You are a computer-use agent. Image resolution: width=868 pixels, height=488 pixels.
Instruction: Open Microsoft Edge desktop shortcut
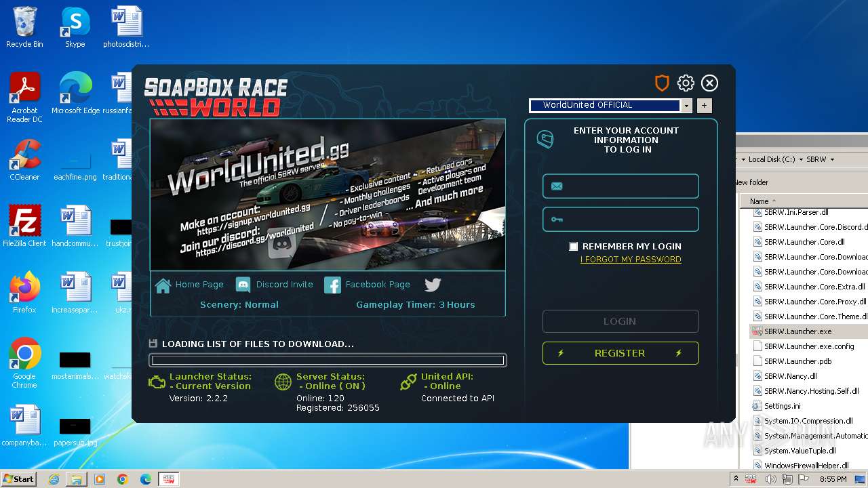click(75, 93)
